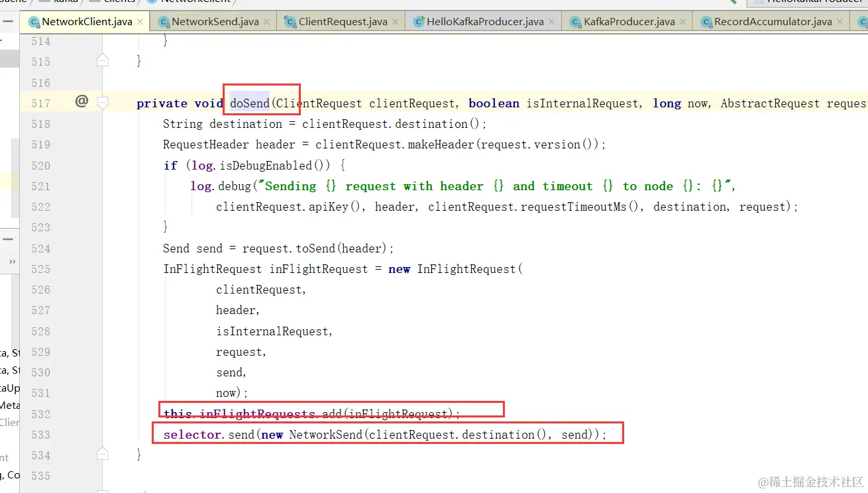The image size is (868, 493).
Task: Click line number 520 in the gutter
Action: pyautogui.click(x=40, y=166)
